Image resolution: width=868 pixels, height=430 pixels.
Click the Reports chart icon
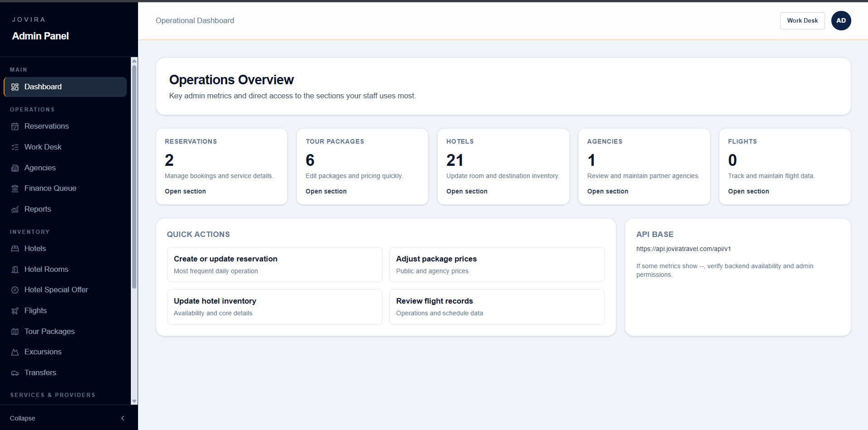(15, 209)
